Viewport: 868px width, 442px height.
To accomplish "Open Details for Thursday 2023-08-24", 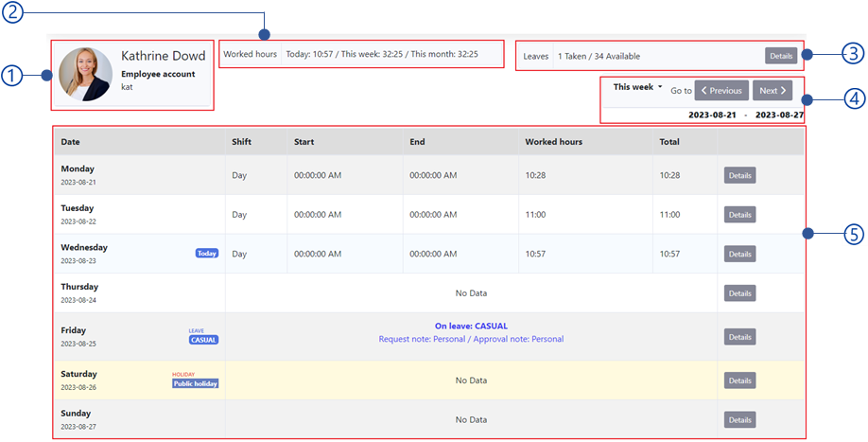I will click(739, 293).
